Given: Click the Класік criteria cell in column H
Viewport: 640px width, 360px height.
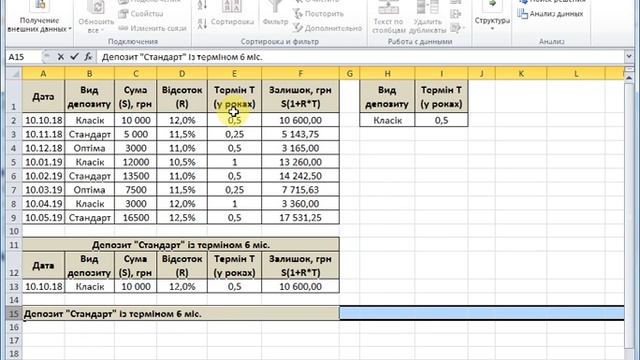Looking at the screenshot, I should coord(387,120).
